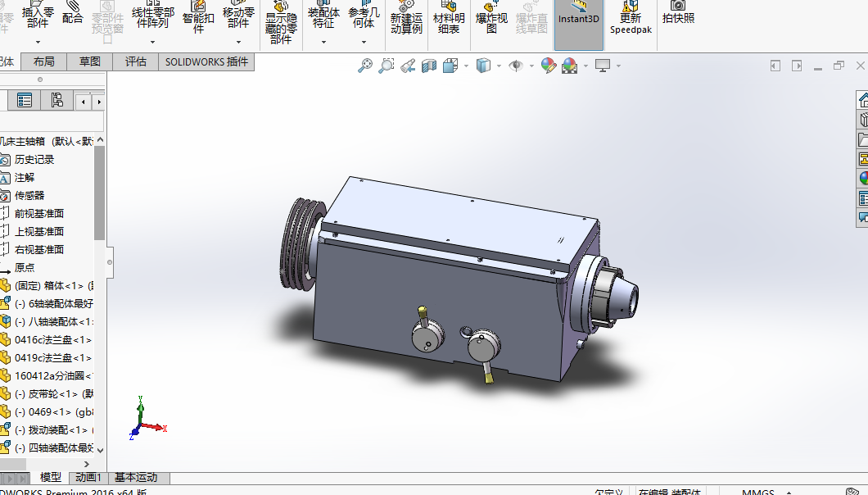Expand the 插入零部件 dropdown arrow
The image size is (868, 495).
[x=38, y=42]
